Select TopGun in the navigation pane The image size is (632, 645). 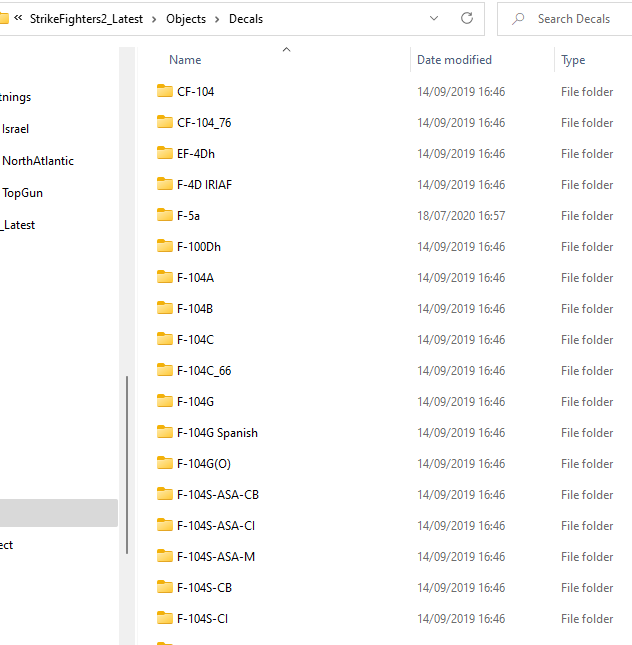point(22,193)
